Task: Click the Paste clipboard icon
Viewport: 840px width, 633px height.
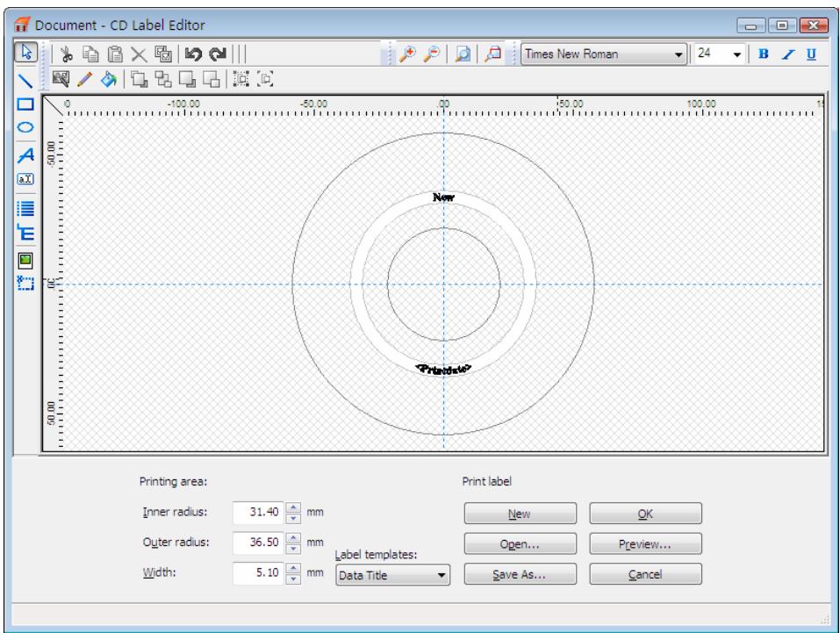Action: tap(115, 54)
